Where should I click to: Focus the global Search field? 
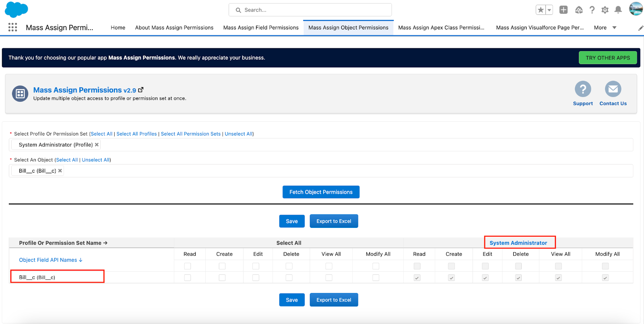pyautogui.click(x=310, y=10)
